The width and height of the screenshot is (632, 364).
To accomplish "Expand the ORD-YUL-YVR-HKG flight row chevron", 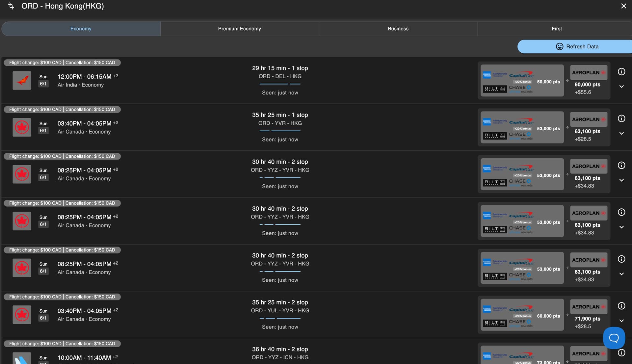I will [x=621, y=321].
